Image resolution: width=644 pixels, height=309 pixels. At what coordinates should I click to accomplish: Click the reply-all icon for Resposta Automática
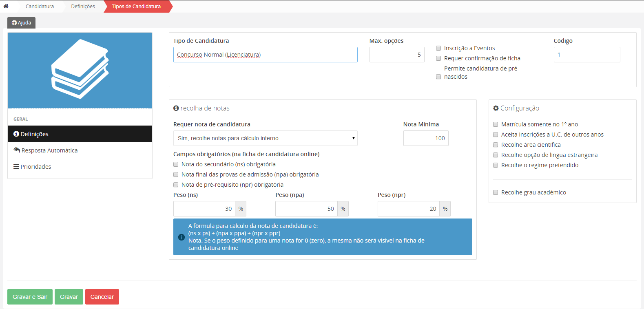pos(17,150)
